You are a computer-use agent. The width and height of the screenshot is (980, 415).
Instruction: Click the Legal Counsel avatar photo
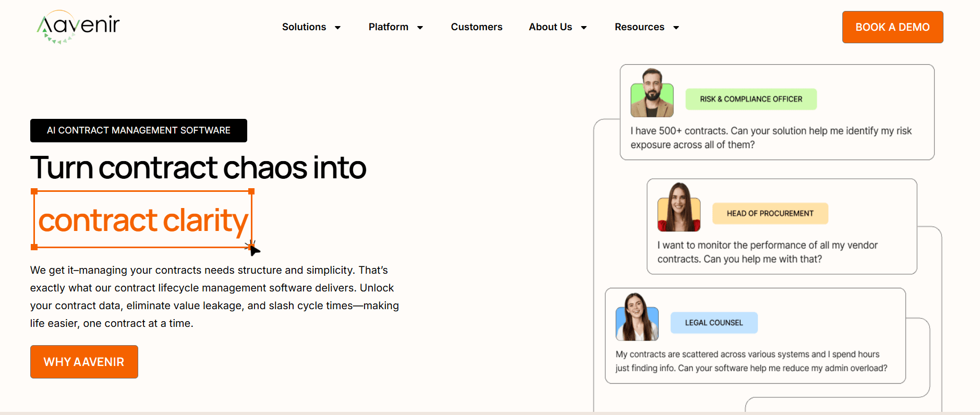pyautogui.click(x=637, y=317)
